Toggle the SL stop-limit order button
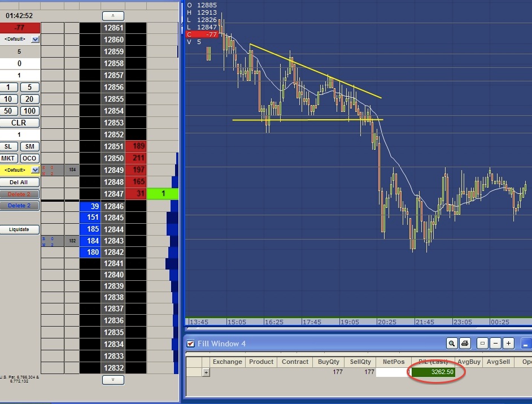532x404 pixels. (x=8, y=146)
